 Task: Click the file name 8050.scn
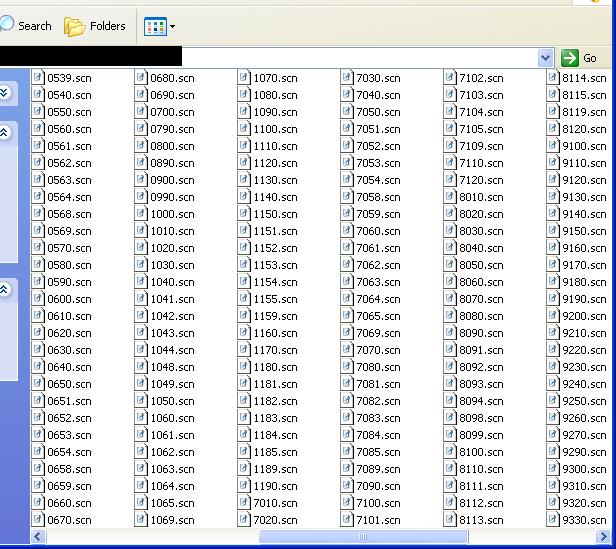[x=481, y=265]
